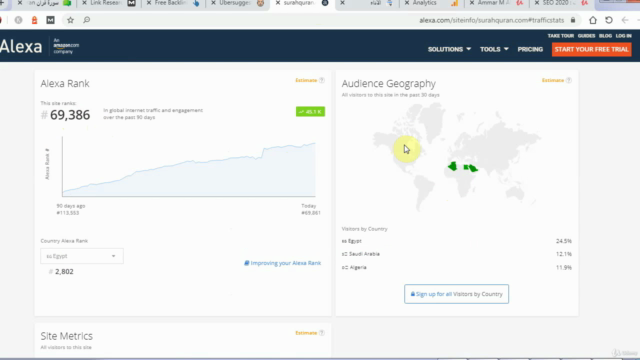The height and width of the screenshot is (360, 640).
Task: Click the Site Metrics heading
Action: [x=67, y=336]
